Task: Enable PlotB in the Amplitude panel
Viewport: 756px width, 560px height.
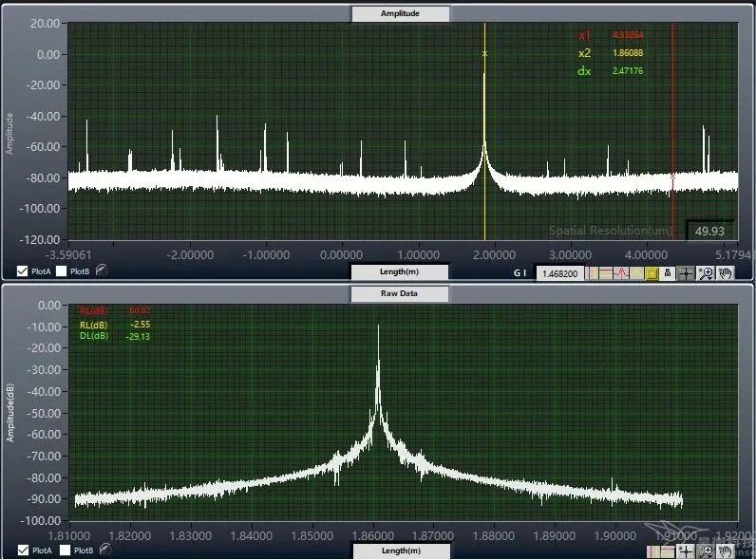Action: pos(62,271)
